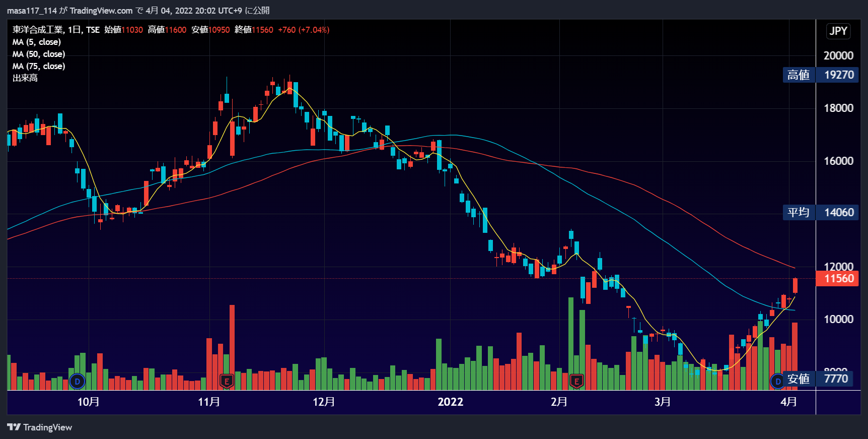The height and width of the screenshot is (439, 868).
Task: Select the MA (75, close) indicator legend
Action: click(39, 66)
